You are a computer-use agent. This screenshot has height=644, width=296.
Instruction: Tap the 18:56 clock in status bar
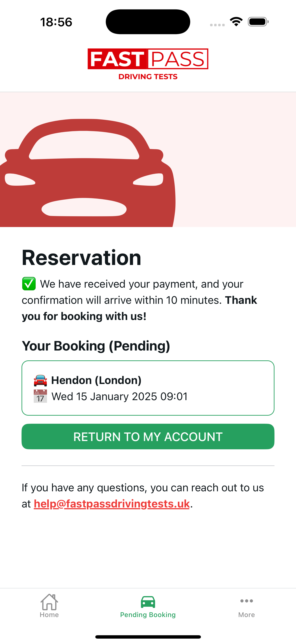click(56, 22)
